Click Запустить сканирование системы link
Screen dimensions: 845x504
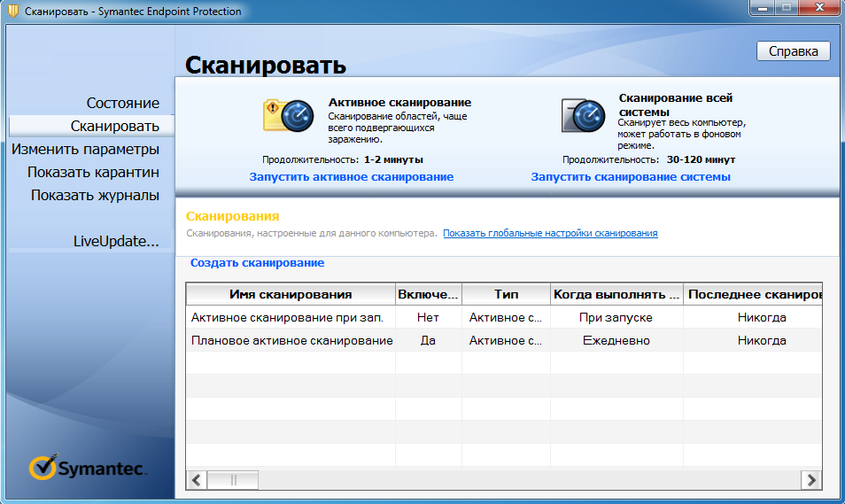pos(631,177)
